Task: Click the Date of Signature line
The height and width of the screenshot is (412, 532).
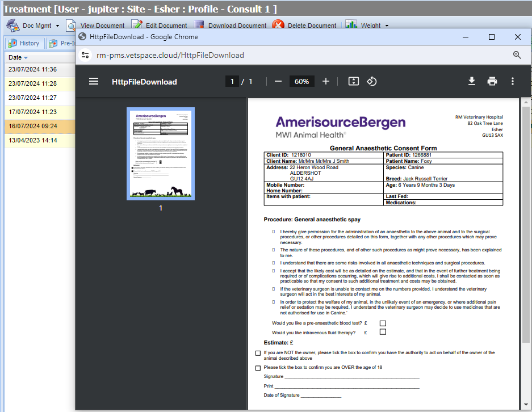Action: tap(321, 396)
